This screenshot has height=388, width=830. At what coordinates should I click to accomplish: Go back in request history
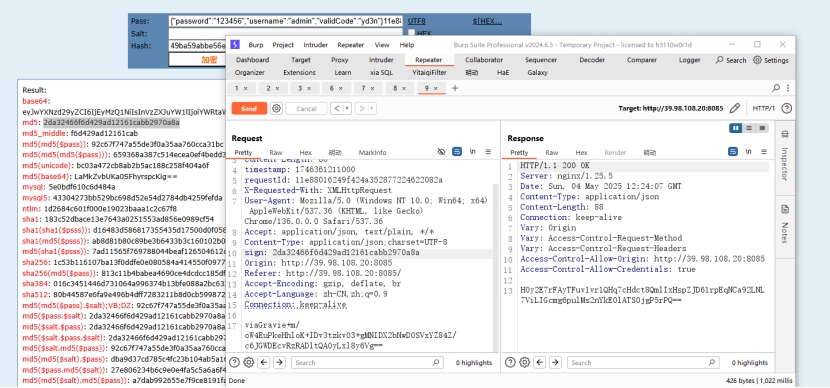point(337,109)
